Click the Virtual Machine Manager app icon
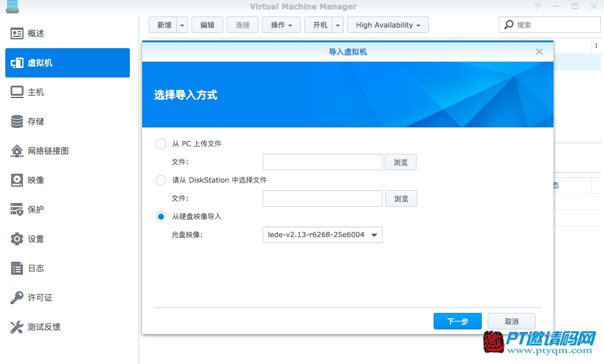604x364 pixels. [12, 6]
